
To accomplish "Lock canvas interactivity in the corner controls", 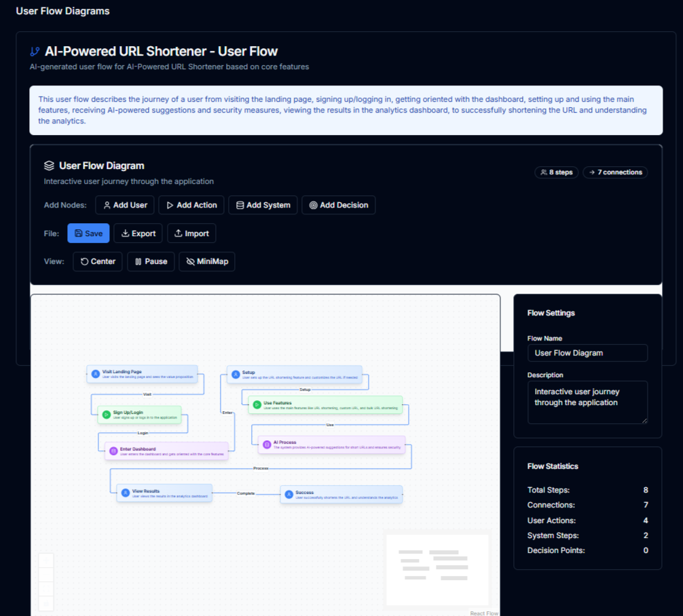I will [x=47, y=603].
